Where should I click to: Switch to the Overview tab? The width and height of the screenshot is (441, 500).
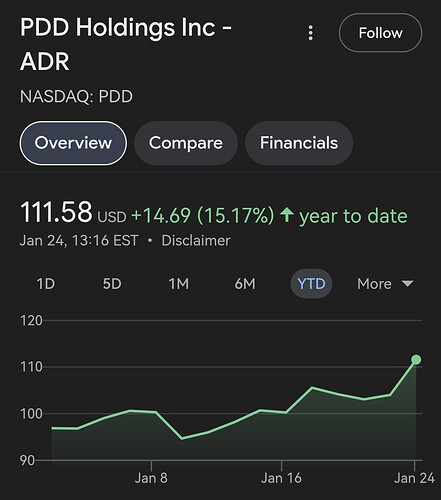(73, 143)
